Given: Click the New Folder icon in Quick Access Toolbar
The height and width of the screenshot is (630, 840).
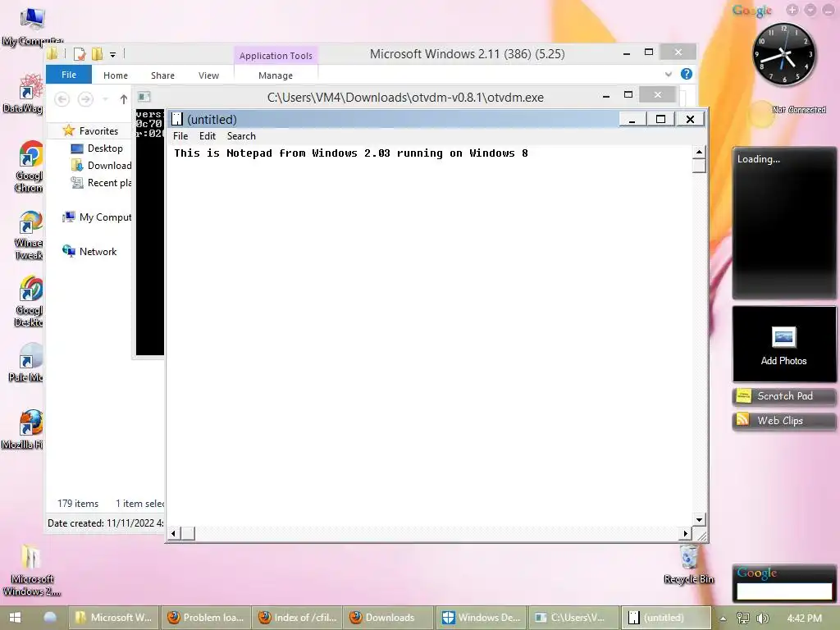Looking at the screenshot, I should [97, 53].
